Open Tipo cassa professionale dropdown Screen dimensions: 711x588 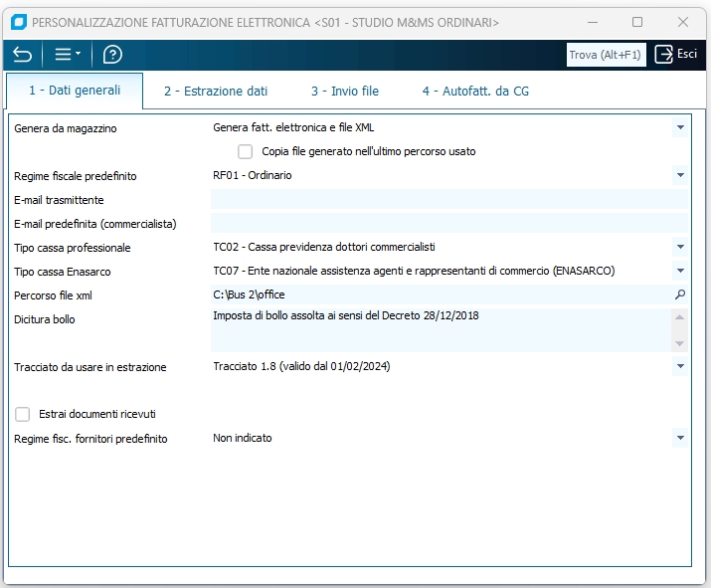pyautogui.click(x=680, y=247)
